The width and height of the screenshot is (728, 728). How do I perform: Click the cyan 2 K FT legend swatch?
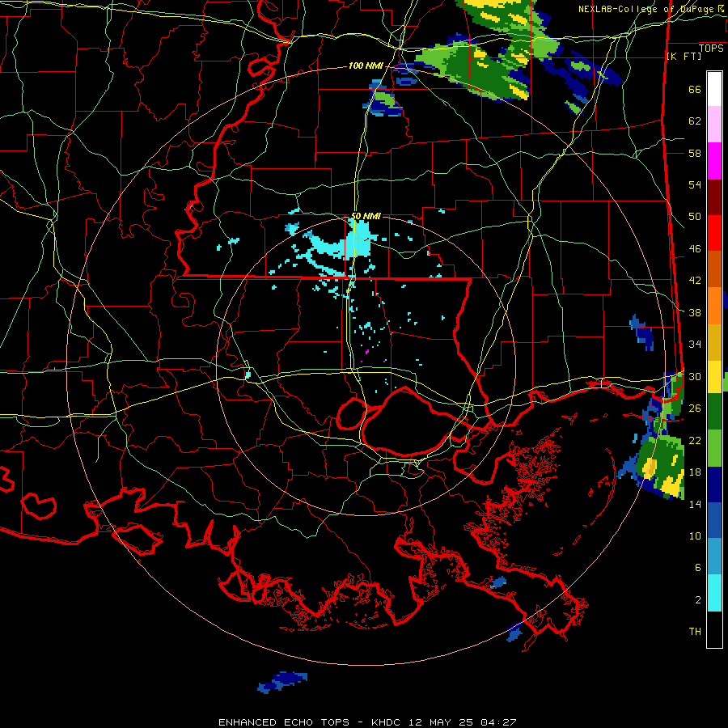pyautogui.click(x=714, y=593)
